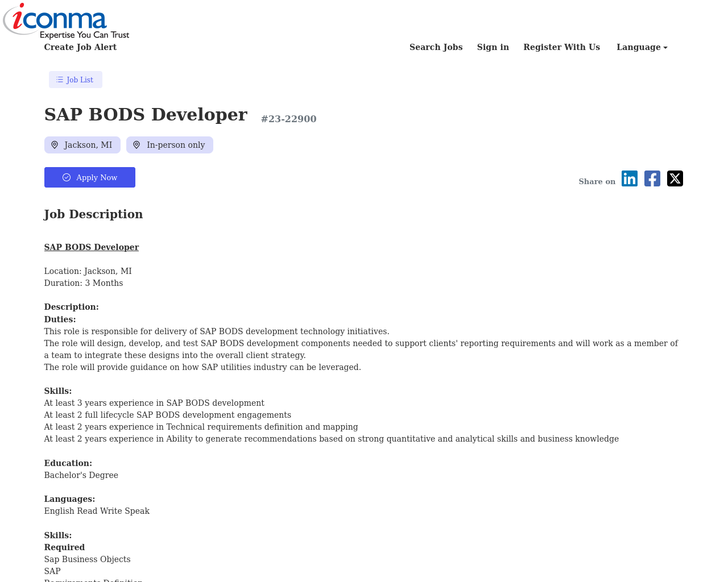Share job on X (Twitter)
Screen dimensions: 728x582
pyautogui.click(x=675, y=178)
